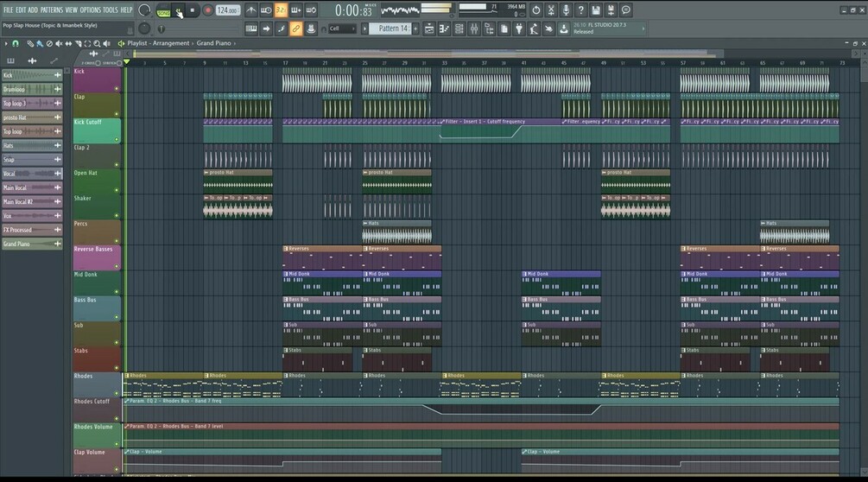Click arrow left of Pattern 14
The image size is (868, 482).
pos(364,29)
